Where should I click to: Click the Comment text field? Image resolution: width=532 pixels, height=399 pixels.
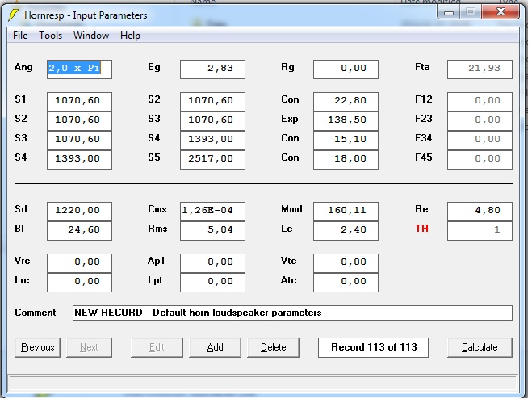click(292, 313)
